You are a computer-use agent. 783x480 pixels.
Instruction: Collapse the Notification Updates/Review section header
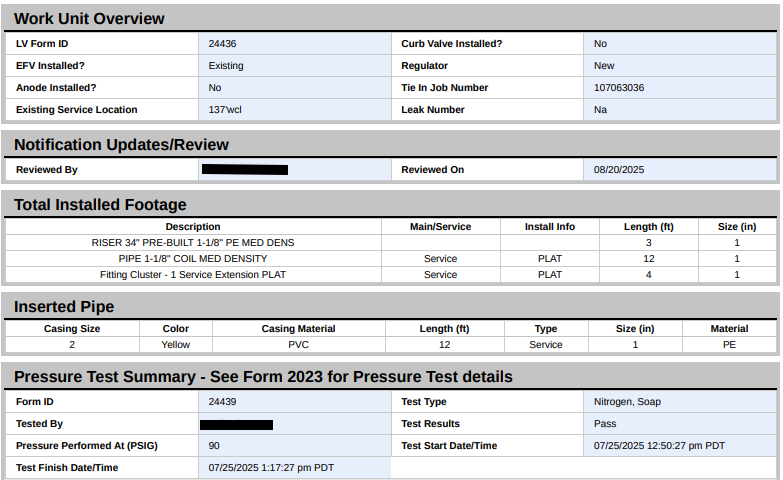121,145
